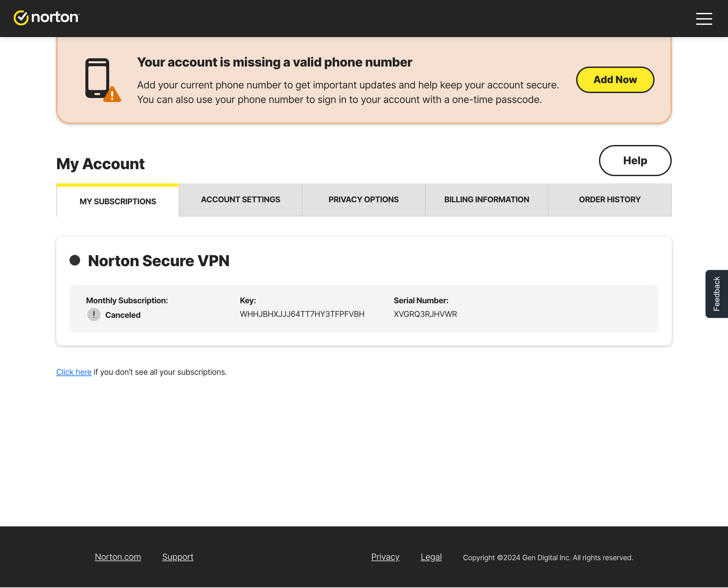Screen dimensions: 728x588
Task: Visit the Support footer link
Action: [x=177, y=557]
